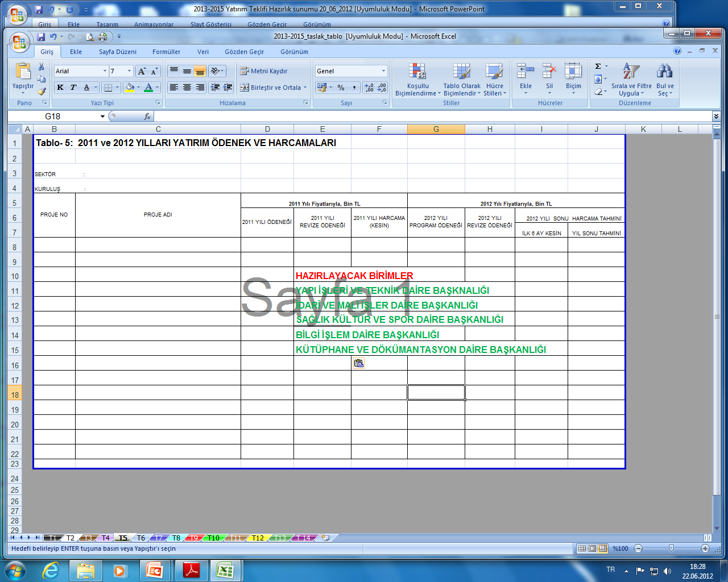Open the Ekle ribbon tab in Excel
Viewport: 728px width, 582px height.
point(76,52)
